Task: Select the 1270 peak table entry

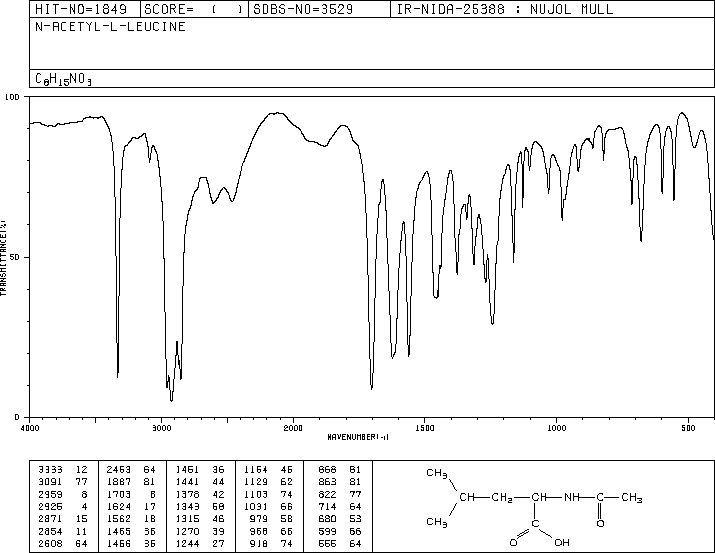Action: coord(187,532)
